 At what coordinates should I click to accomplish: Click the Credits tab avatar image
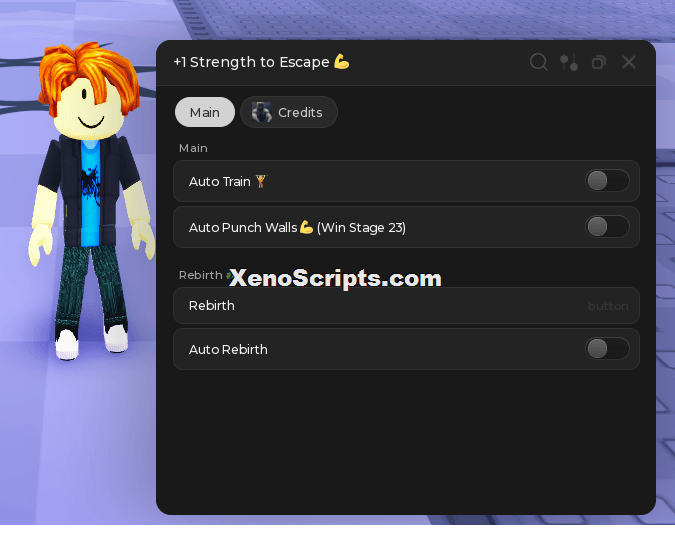[262, 112]
